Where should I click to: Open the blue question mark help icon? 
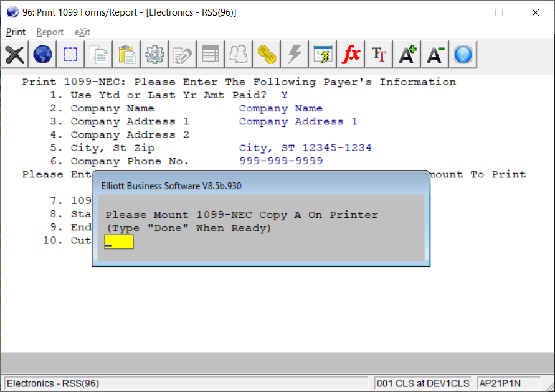click(x=463, y=54)
